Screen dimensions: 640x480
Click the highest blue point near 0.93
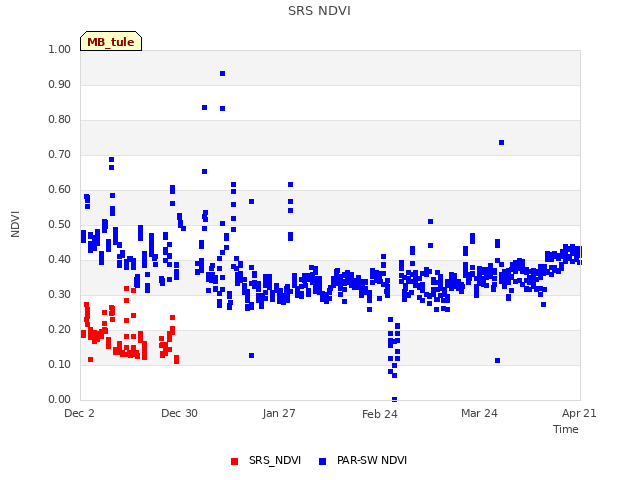pos(222,73)
